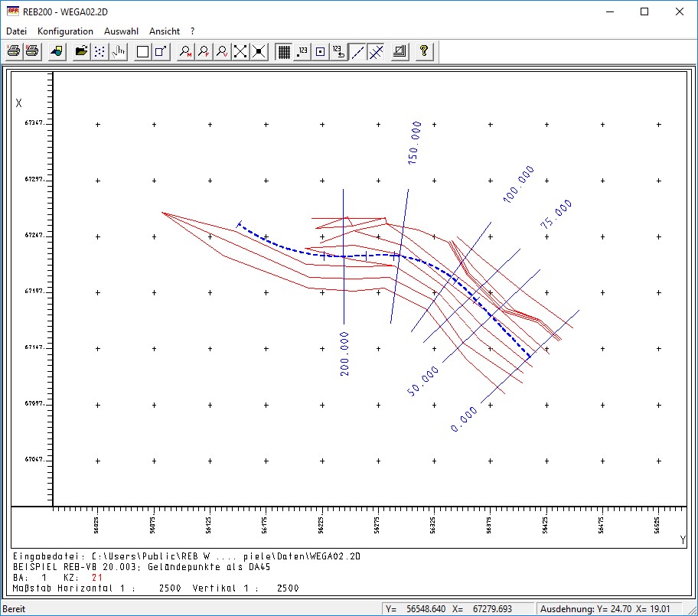Image resolution: width=698 pixels, height=616 pixels.
Task: Click the station label 75.000
Action: (x=556, y=214)
